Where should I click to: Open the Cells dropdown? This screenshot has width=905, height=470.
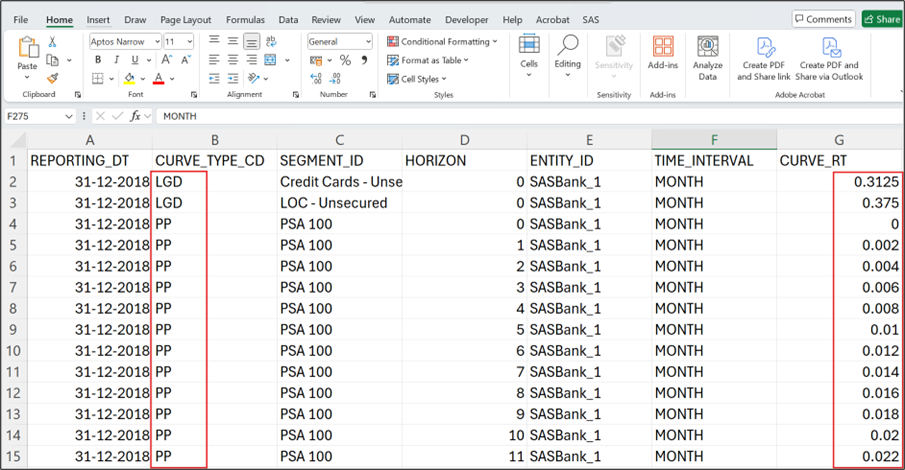pyautogui.click(x=529, y=56)
